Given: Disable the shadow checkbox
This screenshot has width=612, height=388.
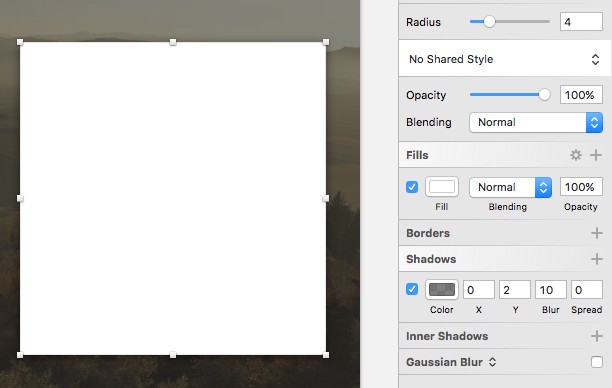Looking at the screenshot, I should 412,289.
